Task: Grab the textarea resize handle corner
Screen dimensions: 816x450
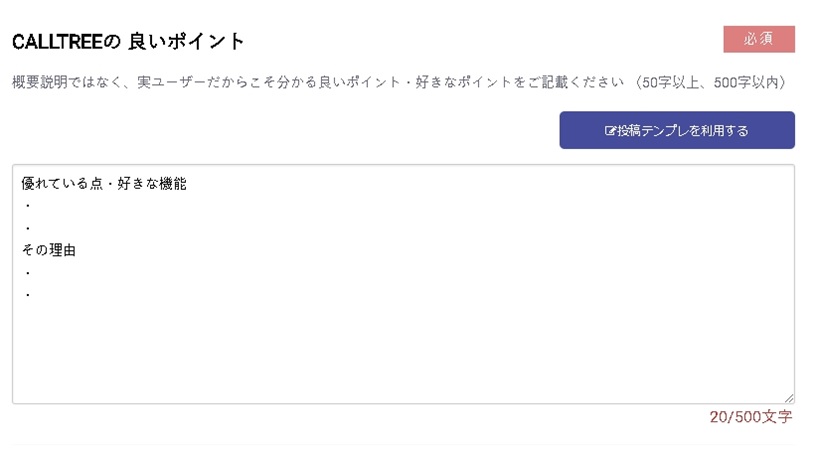Action: (789, 398)
